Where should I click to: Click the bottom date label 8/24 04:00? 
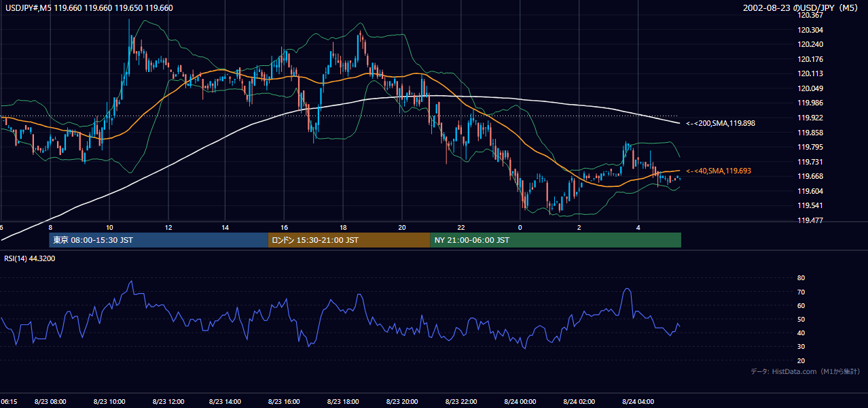(x=638, y=402)
